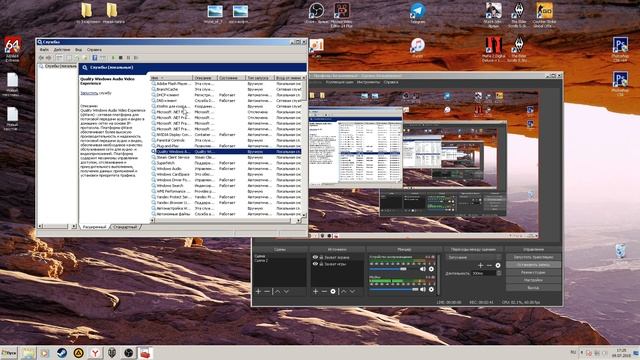Add a new scene in OBS
This screenshot has width=640, height=360.
[x=258, y=291]
